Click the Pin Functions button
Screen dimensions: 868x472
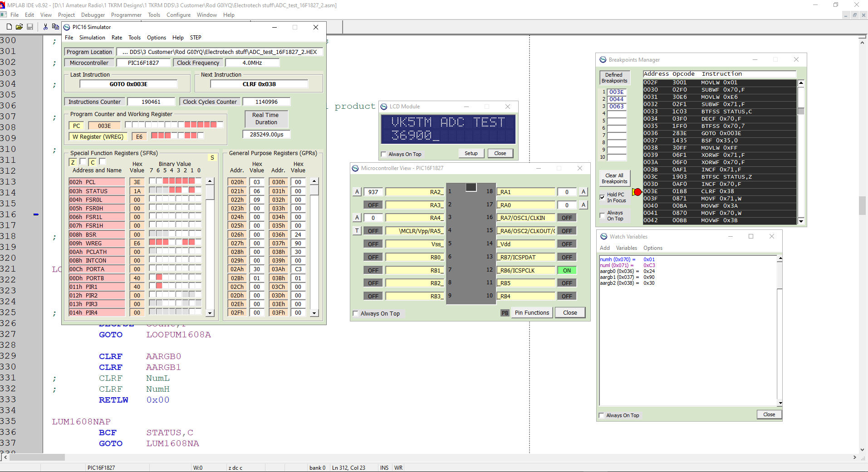[532, 313]
